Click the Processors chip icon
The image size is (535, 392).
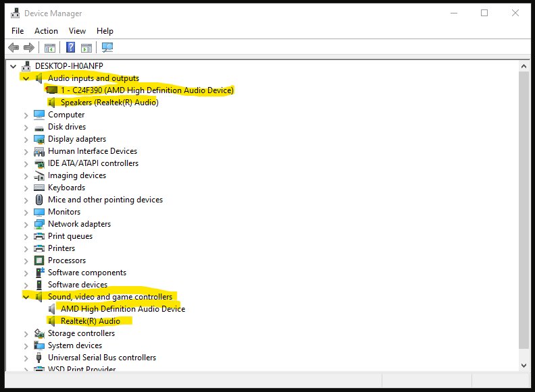(39, 260)
